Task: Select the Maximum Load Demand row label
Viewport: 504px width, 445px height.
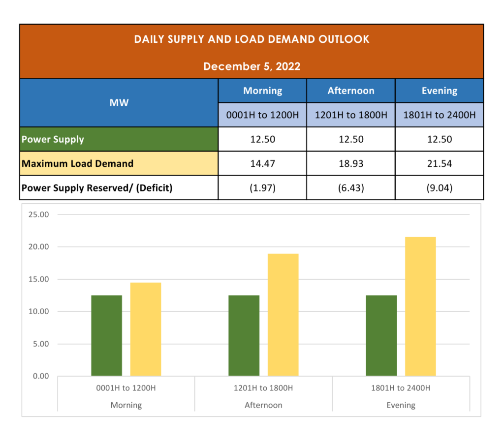Action: 119,163
